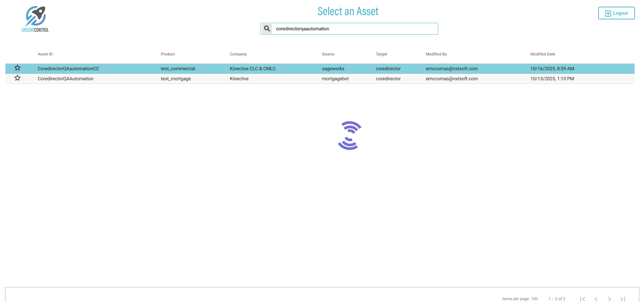Sort by Company column header
This screenshot has width=644, height=302.
coord(238,54)
